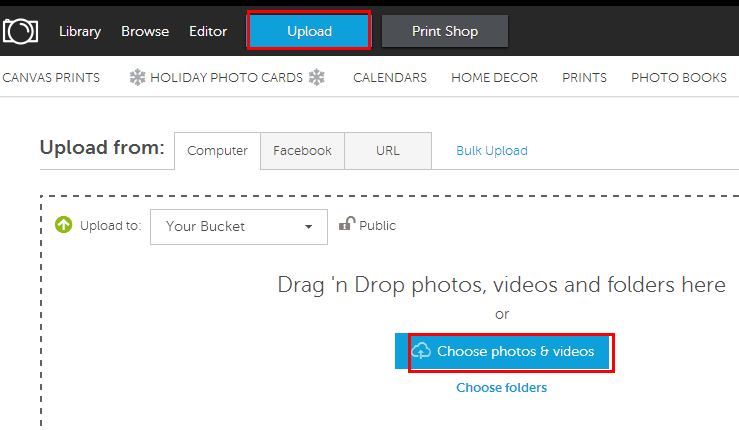The image size is (739, 430).
Task: Select the URL upload tab
Action: [x=387, y=151]
